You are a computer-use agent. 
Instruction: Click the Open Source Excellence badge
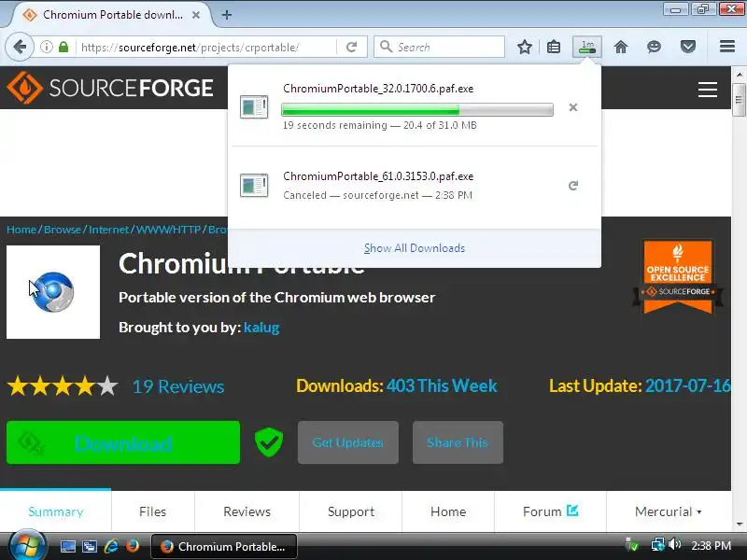point(678,276)
